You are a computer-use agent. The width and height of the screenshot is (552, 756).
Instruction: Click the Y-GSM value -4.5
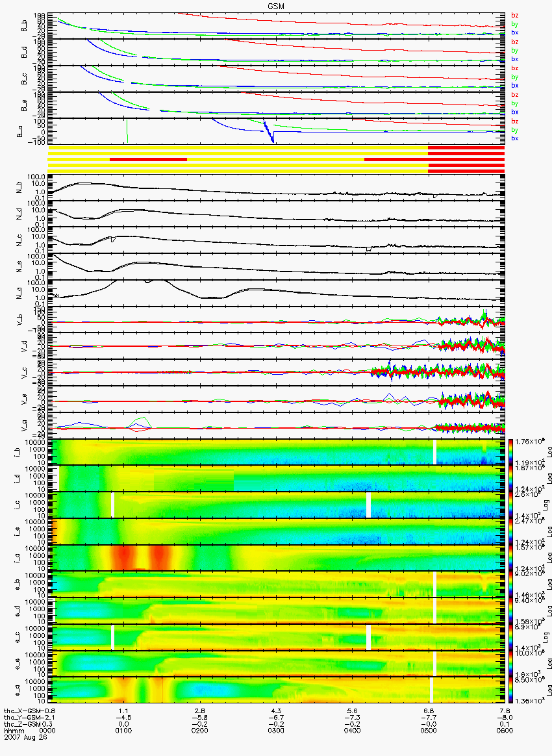[123, 717]
